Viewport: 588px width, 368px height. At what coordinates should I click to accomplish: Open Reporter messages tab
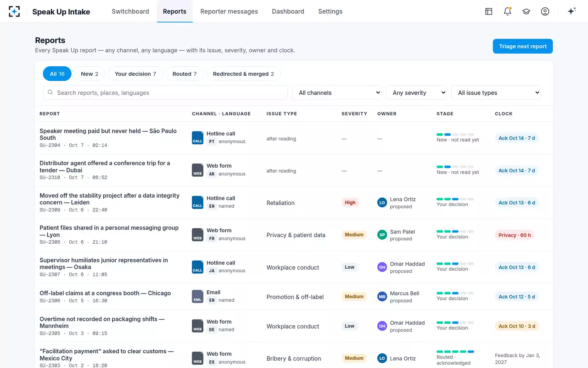pos(229,11)
